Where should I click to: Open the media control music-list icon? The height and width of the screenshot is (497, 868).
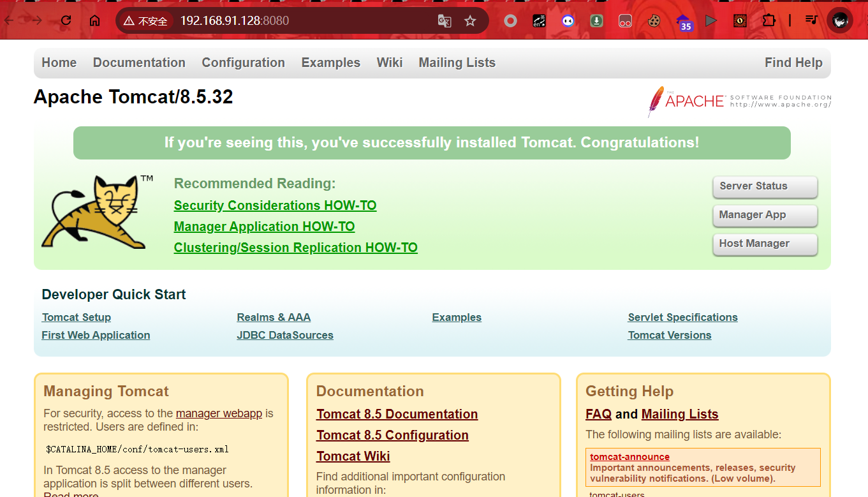tap(811, 20)
